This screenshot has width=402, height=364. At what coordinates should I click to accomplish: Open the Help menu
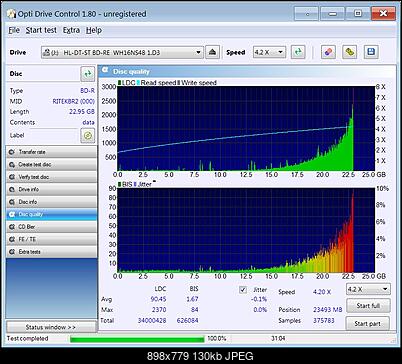(94, 30)
